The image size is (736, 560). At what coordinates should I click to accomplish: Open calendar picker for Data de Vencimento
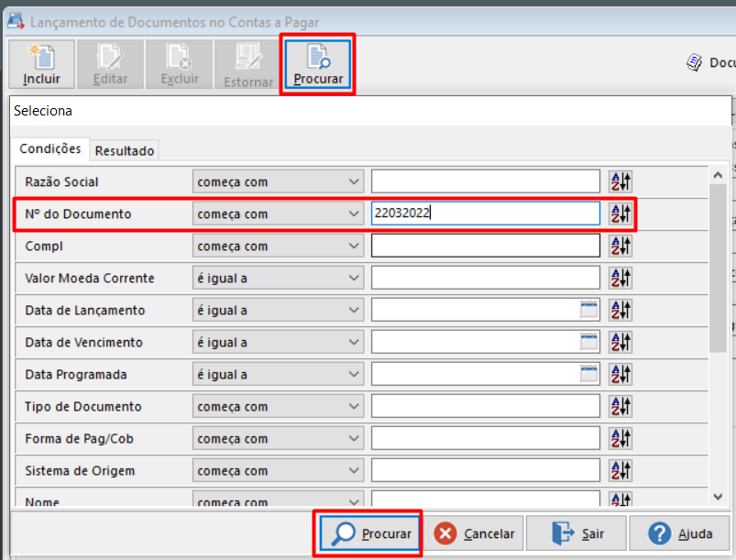point(588,342)
